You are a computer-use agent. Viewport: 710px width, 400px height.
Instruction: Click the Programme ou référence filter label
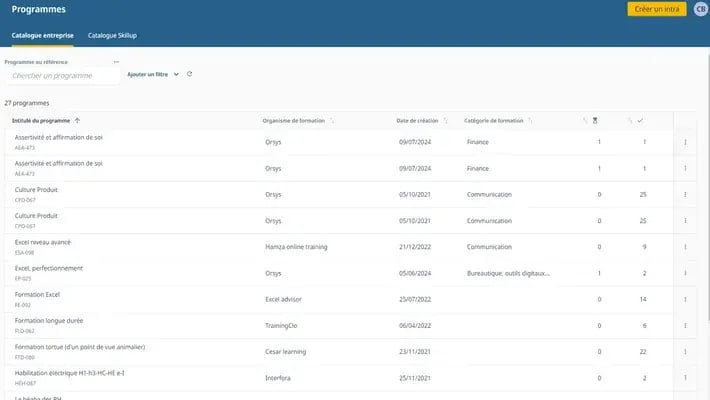pos(36,62)
